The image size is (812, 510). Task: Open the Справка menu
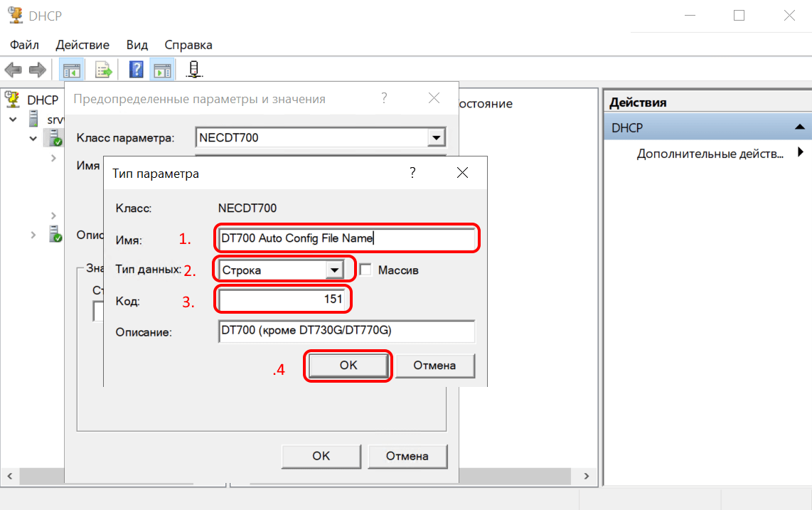click(x=188, y=45)
